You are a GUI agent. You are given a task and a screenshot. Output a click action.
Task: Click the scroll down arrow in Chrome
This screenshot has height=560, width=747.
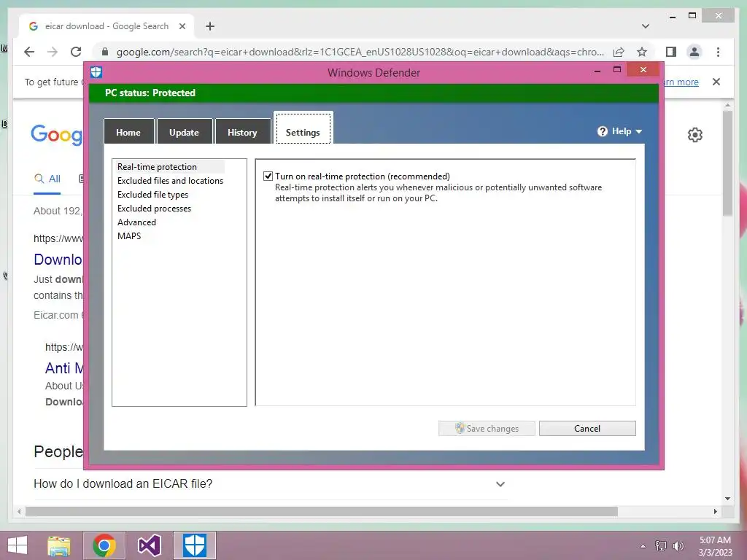click(x=727, y=499)
